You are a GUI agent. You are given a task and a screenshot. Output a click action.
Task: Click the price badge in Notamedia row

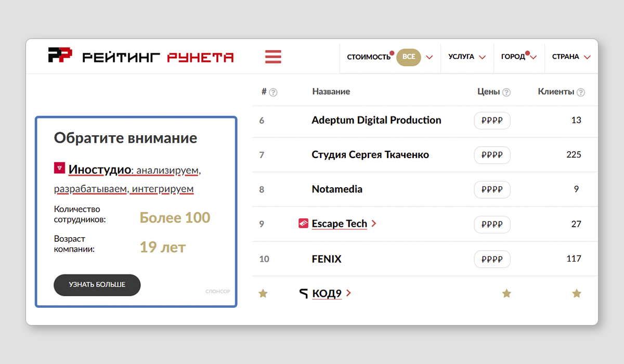pos(492,190)
